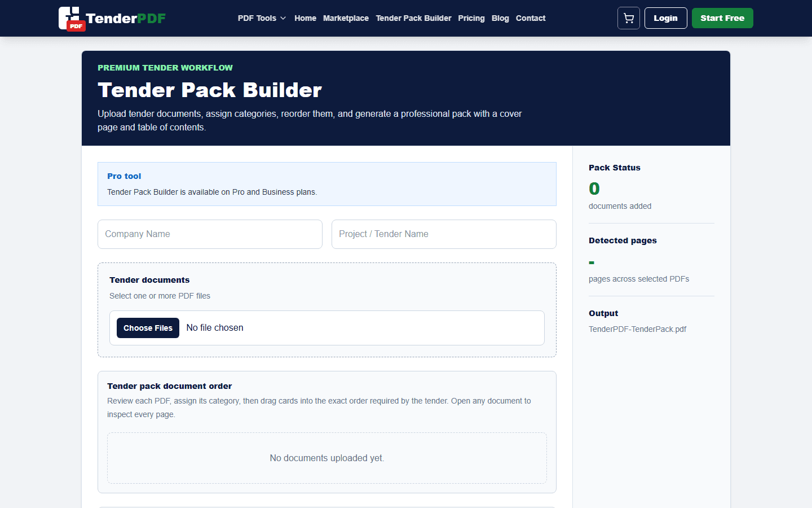Viewport: 812px width, 508px height.
Task: Click the Start Free button
Action: click(722, 18)
